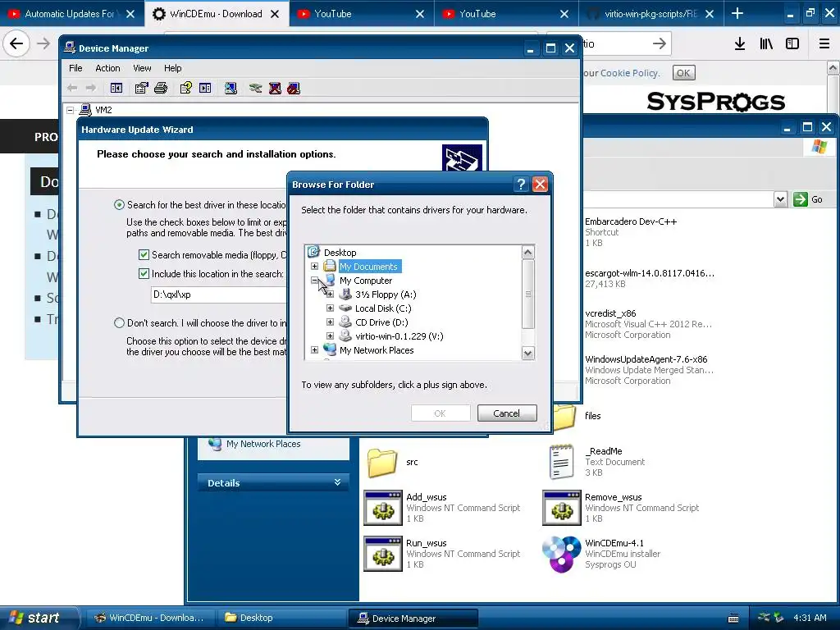840x630 pixels.
Task: Select My Network Places in folder tree
Action: point(376,350)
